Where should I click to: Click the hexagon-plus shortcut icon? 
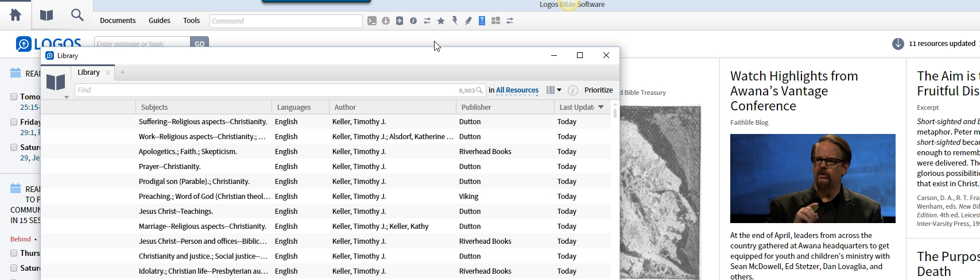point(400,21)
